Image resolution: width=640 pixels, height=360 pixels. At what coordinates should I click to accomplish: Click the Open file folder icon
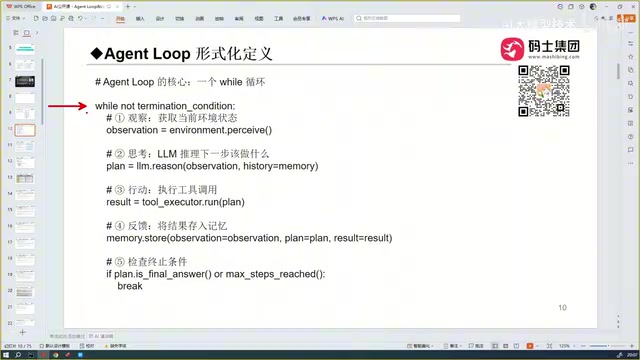click(45, 18)
